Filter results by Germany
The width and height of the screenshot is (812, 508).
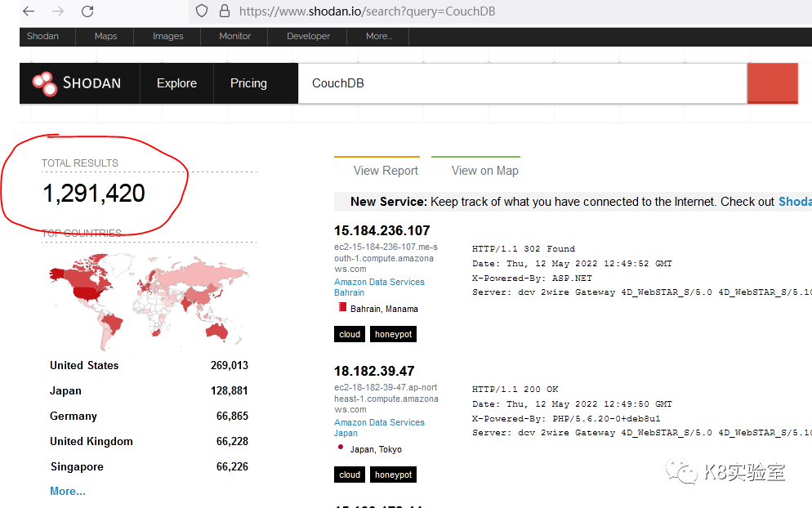(x=73, y=416)
